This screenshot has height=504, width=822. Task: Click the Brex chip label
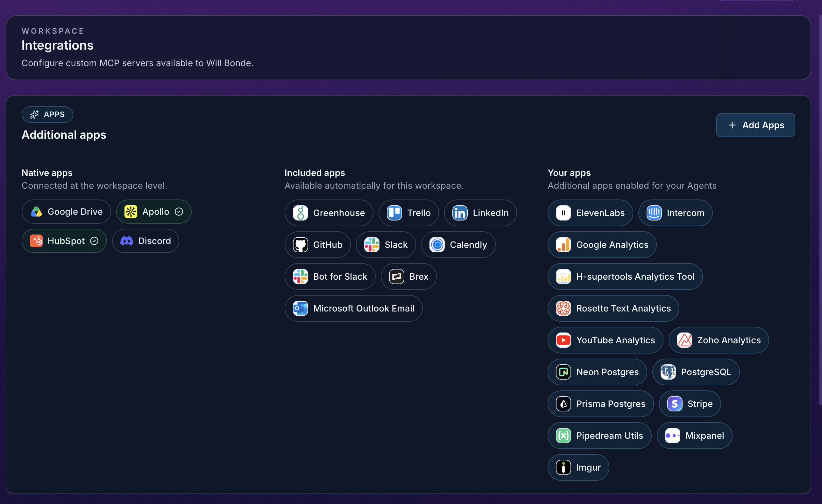[x=419, y=276]
